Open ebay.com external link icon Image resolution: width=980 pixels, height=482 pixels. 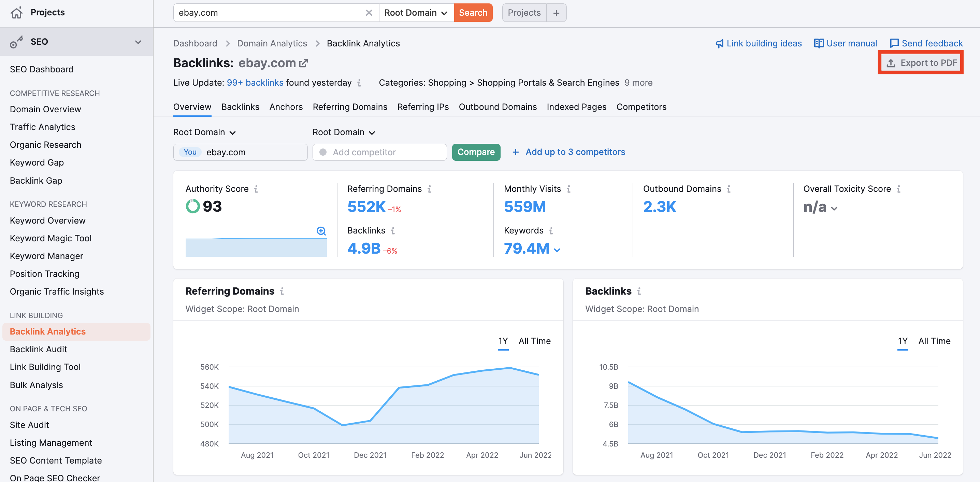point(303,63)
